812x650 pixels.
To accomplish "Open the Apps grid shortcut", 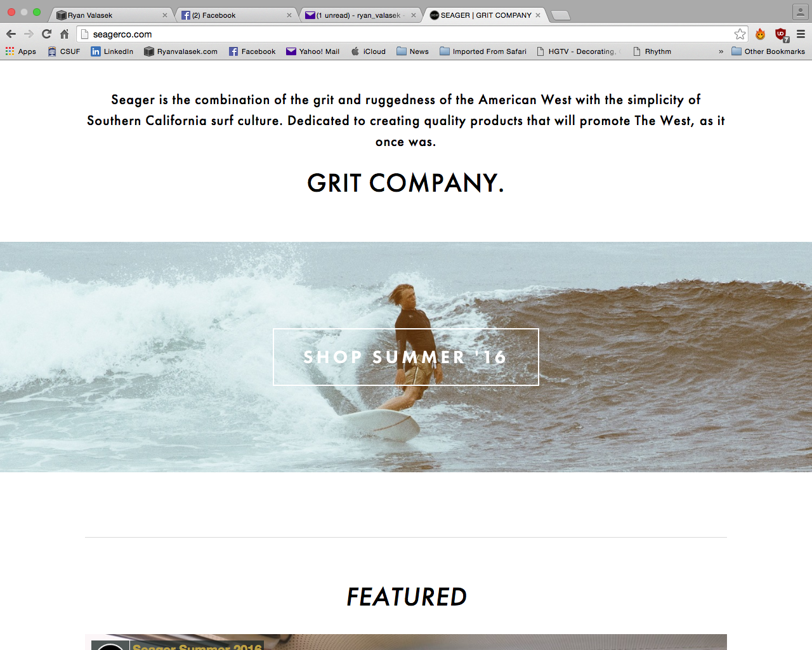I will (x=21, y=51).
